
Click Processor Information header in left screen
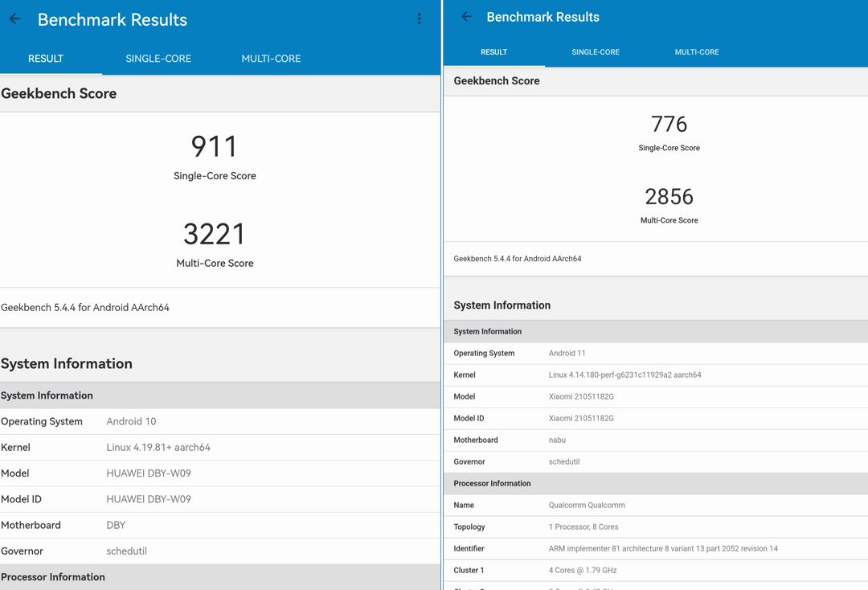(x=53, y=577)
